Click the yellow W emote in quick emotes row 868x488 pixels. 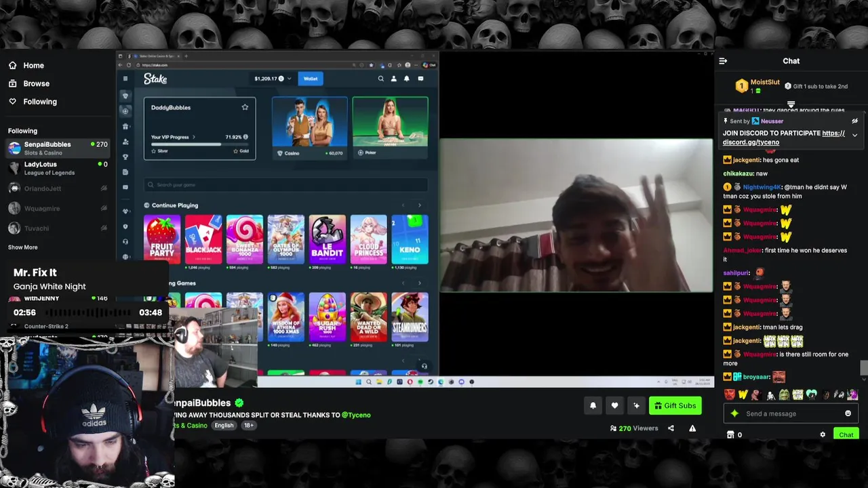coord(743,394)
